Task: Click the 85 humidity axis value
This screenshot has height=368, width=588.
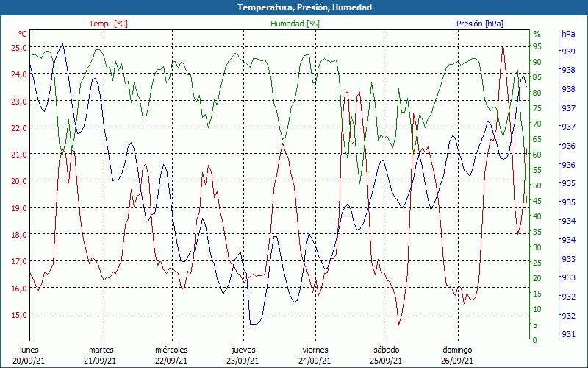Action: (x=537, y=77)
